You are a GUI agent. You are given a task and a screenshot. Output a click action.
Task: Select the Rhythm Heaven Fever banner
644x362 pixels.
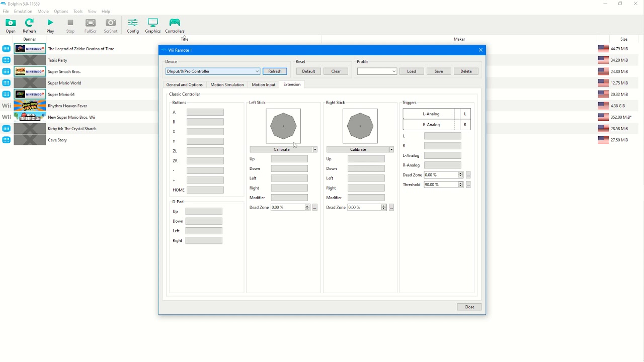30,106
